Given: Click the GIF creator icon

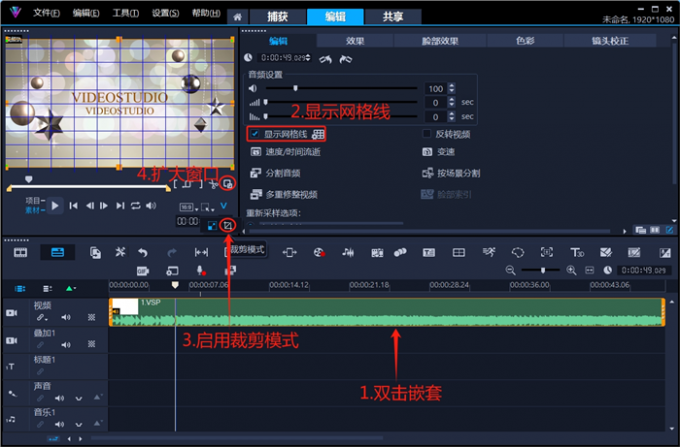Looking at the screenshot, I should click(x=143, y=271).
